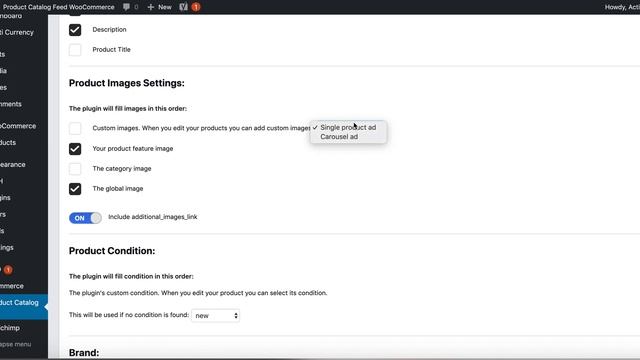Click Your product feature image label
The width and height of the screenshot is (640, 360).
pyautogui.click(x=133, y=149)
